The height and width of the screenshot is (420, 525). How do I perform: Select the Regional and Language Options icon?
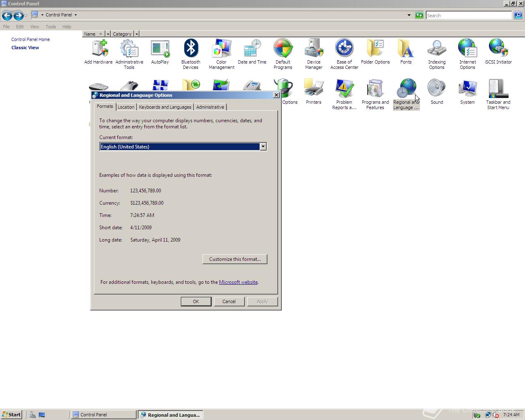(x=406, y=94)
